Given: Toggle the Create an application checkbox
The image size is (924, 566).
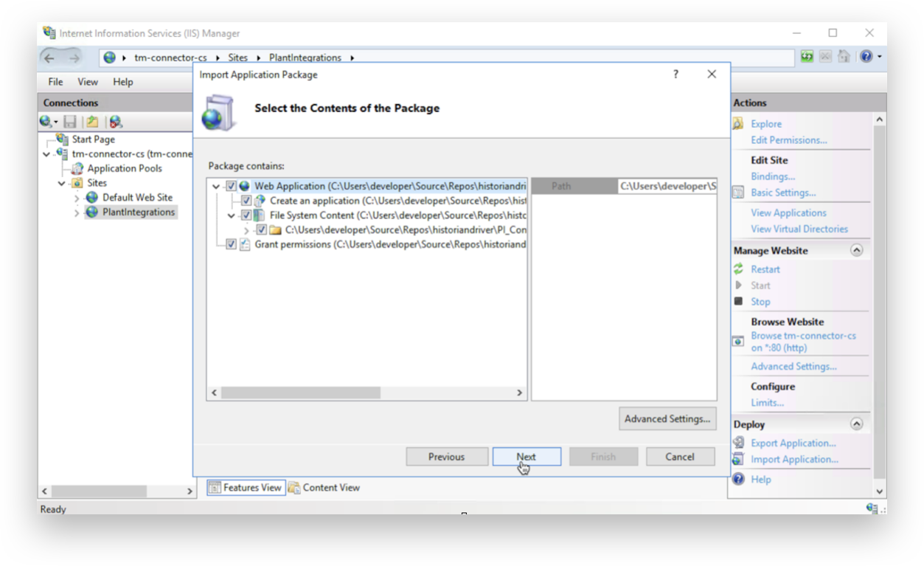Looking at the screenshot, I should point(246,201).
